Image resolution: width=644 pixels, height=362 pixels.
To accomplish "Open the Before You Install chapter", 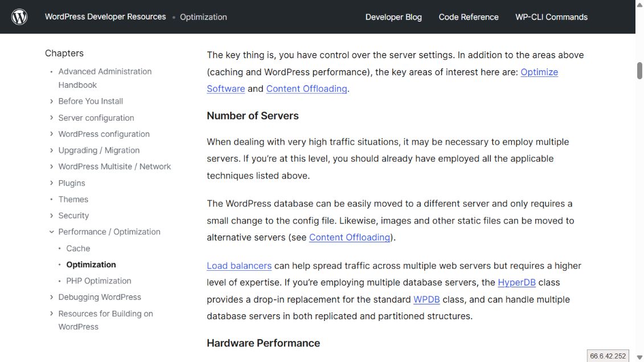I will (91, 101).
